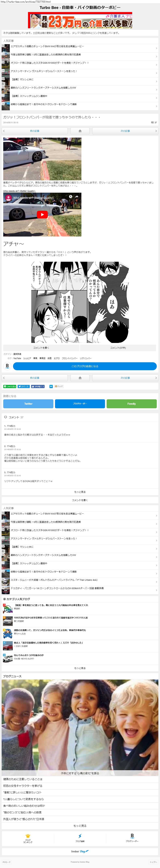Click the ブログリーダー B icon in footer
Image resolution: width=160 pixels, height=868 pixels.
pyautogui.click(x=132, y=836)
